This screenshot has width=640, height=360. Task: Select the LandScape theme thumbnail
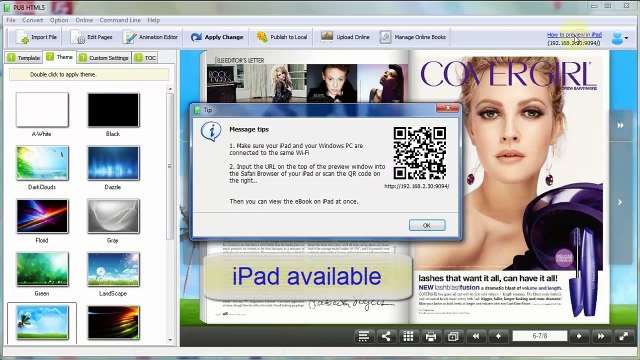click(x=113, y=269)
